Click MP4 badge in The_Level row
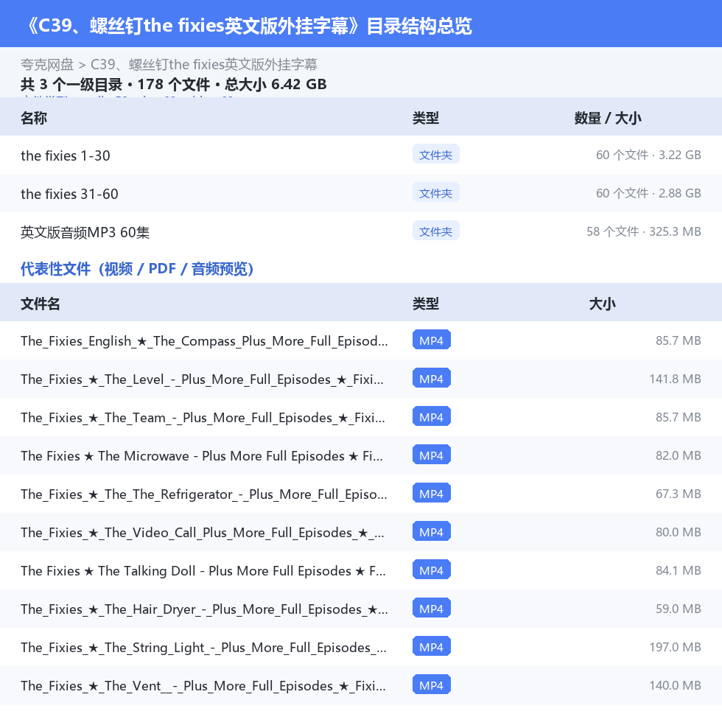 pos(431,379)
